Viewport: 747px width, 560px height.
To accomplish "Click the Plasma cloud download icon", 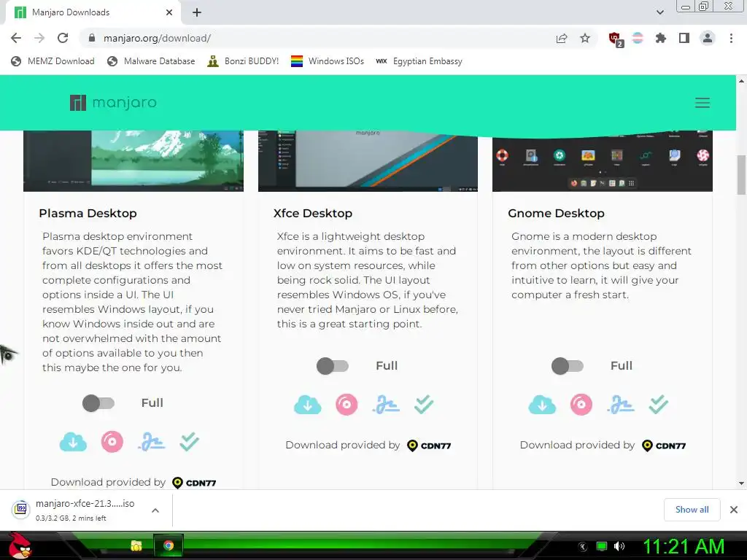I will (73, 442).
